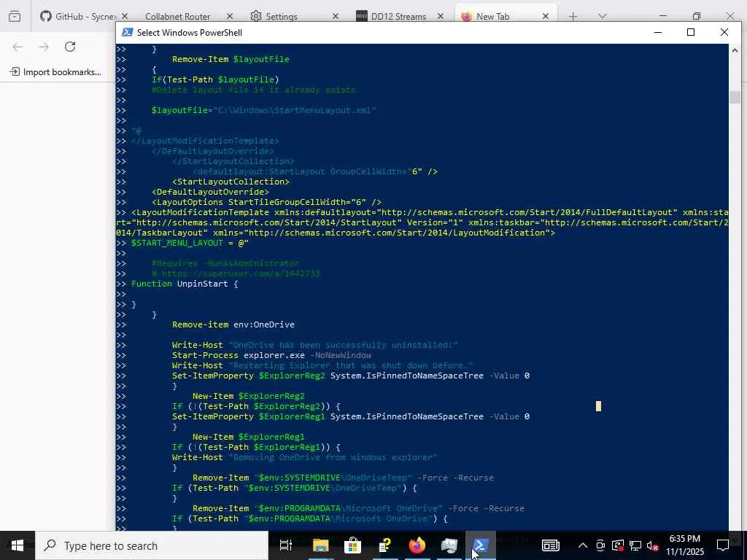Open Task View in the taskbar
The image size is (747, 560).
286,545
